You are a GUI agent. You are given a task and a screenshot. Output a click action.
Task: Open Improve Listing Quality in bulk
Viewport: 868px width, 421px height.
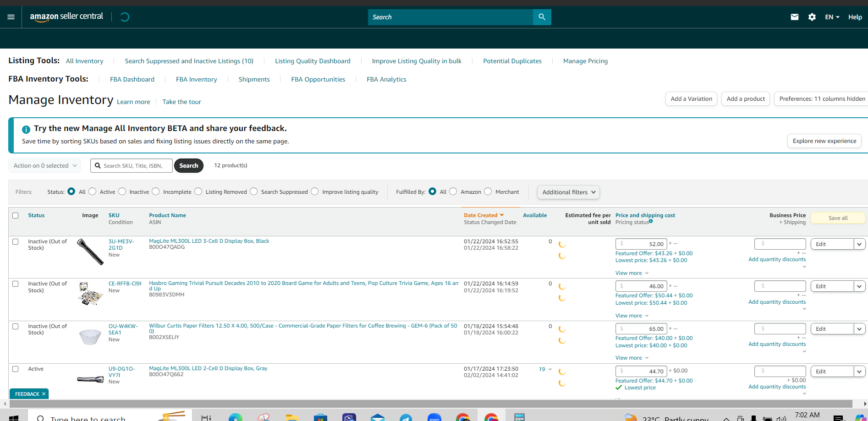point(417,61)
